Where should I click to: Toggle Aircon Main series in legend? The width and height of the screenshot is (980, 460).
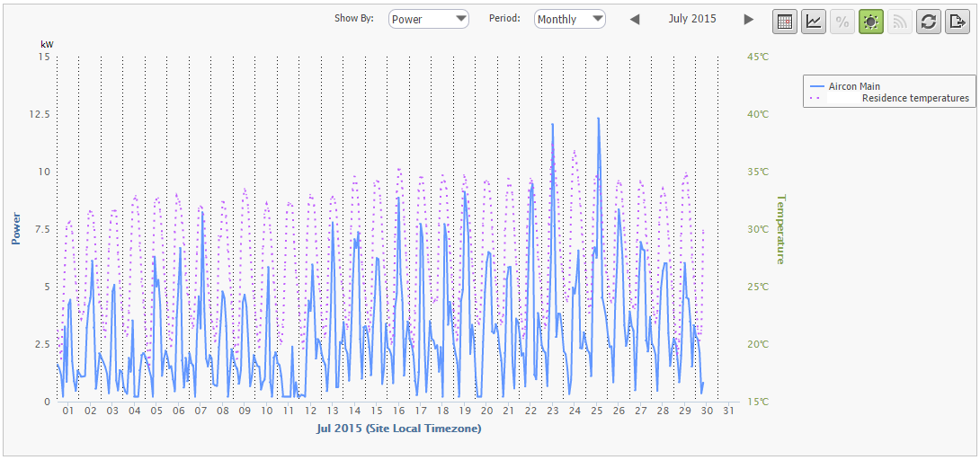pos(854,86)
